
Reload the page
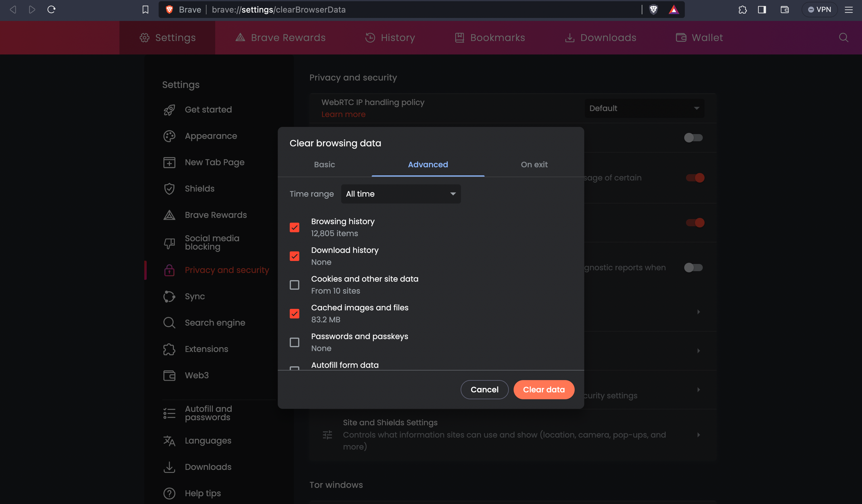pos(51,10)
